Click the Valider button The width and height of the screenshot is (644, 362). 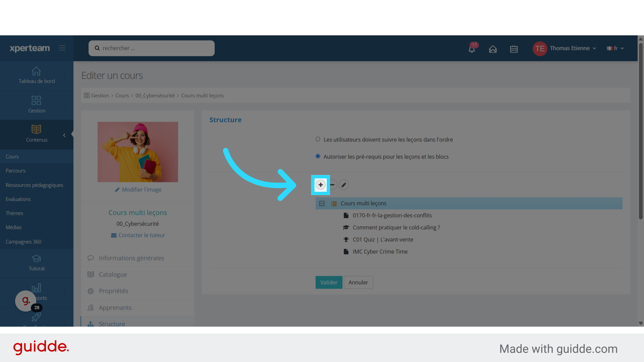[329, 282]
